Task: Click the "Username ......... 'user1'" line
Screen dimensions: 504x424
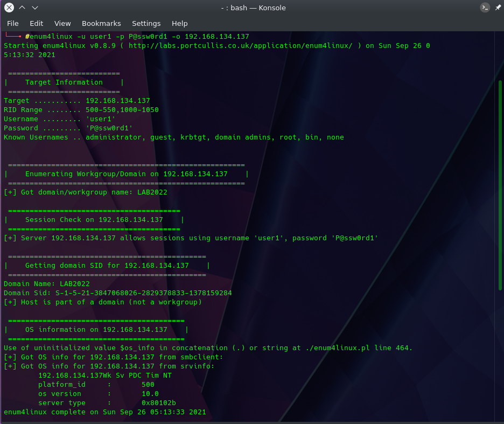Action: (59, 119)
